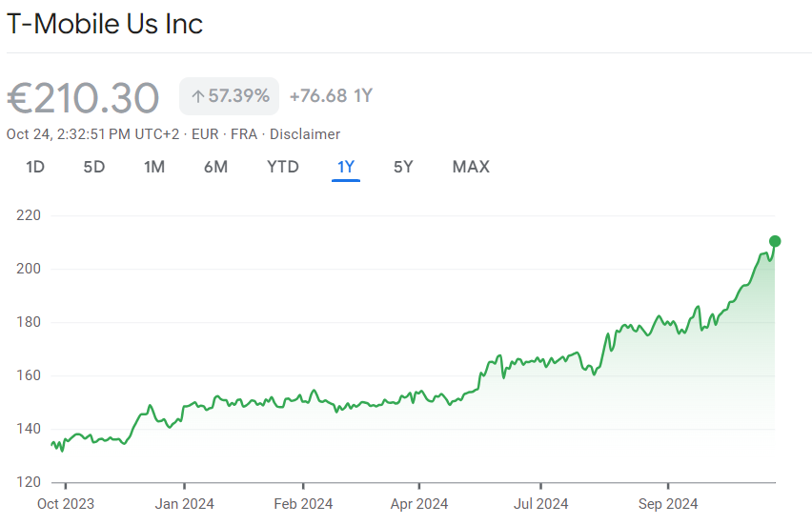The width and height of the screenshot is (812, 525).
Task: Click the green current price dot on chart
Action: point(775,241)
